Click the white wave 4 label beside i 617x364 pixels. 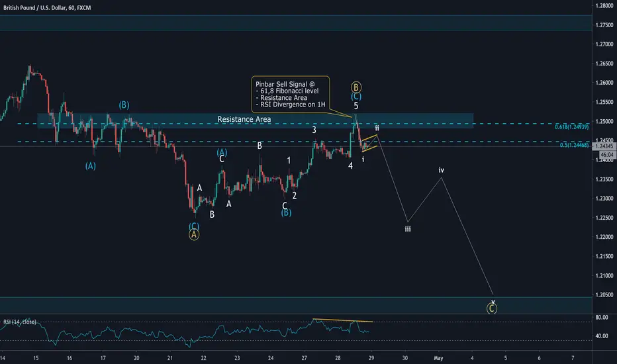(x=350, y=165)
